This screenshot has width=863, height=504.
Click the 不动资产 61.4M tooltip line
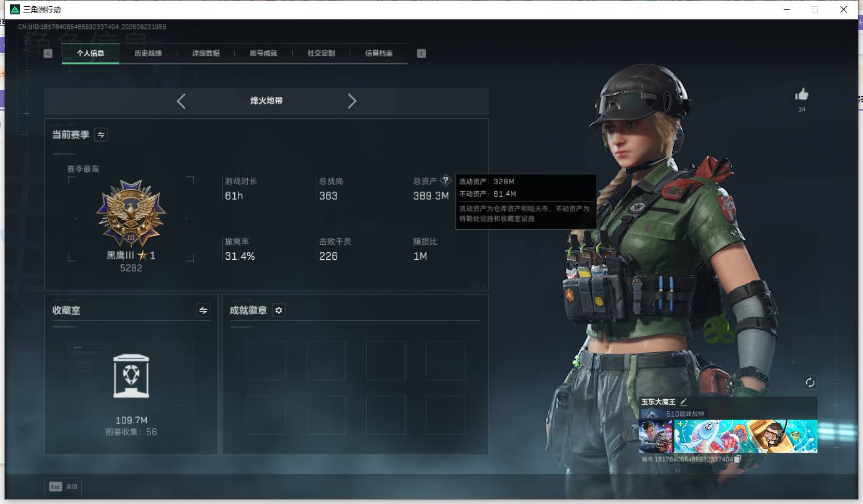(488, 194)
